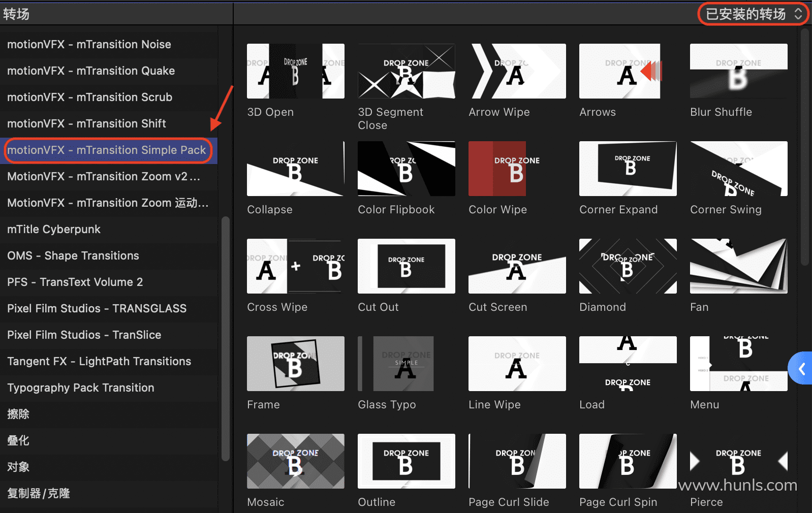Click the Glass Typo label text
The width and height of the screenshot is (812, 513).
click(x=387, y=405)
